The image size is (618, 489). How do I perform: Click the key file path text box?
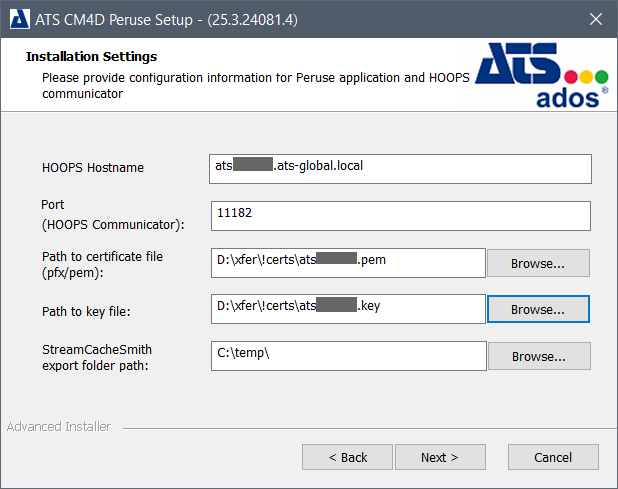coord(348,309)
